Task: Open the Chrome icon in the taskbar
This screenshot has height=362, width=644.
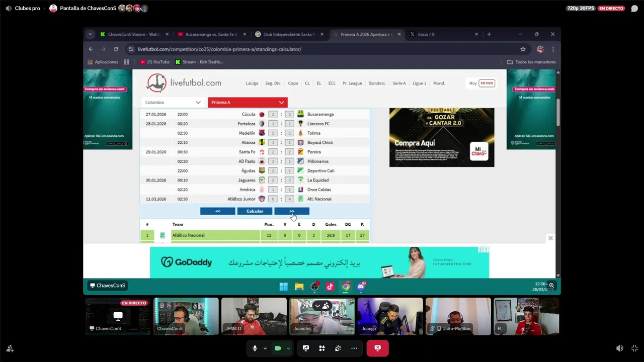Action: coord(346,287)
